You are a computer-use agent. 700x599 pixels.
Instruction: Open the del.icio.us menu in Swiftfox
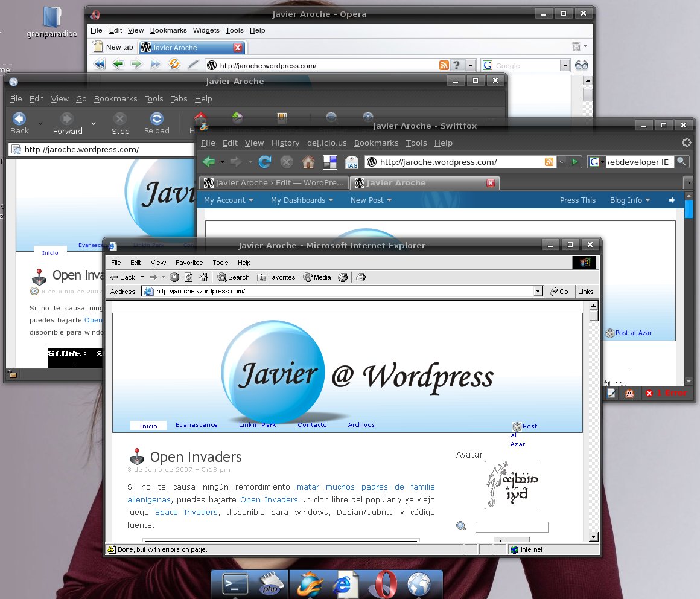point(327,143)
